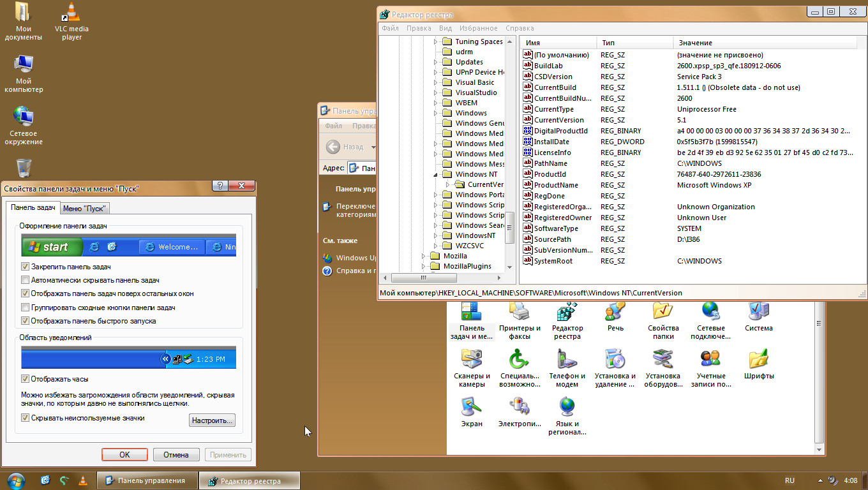The image size is (868, 490).
Task: Open Taskbar and Start Menu icon
Action: (x=472, y=320)
